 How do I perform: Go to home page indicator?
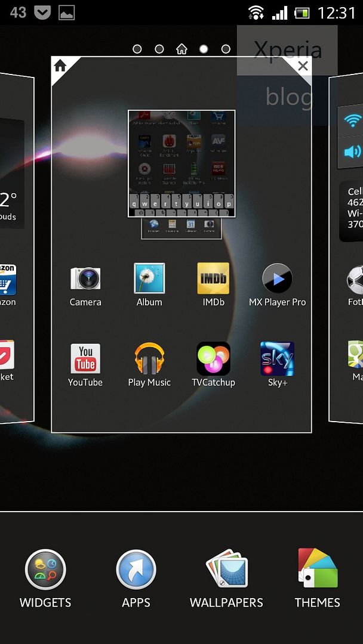(x=181, y=49)
